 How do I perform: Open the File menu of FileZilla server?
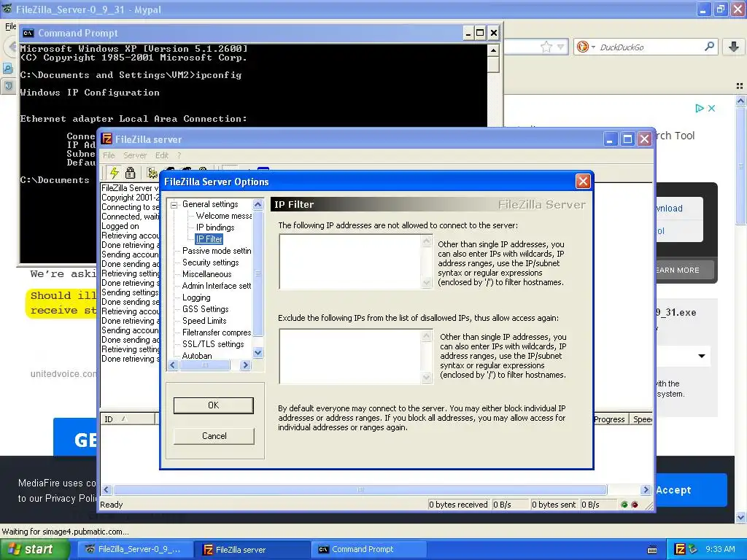coord(109,155)
